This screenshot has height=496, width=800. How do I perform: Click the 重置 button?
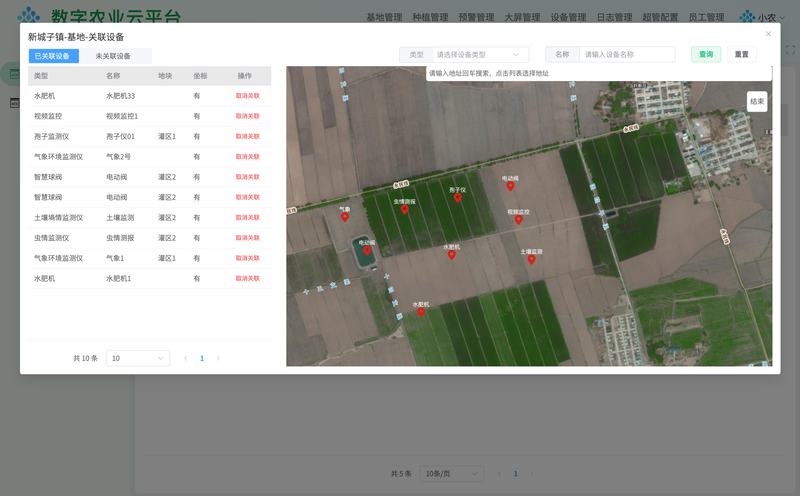point(741,55)
